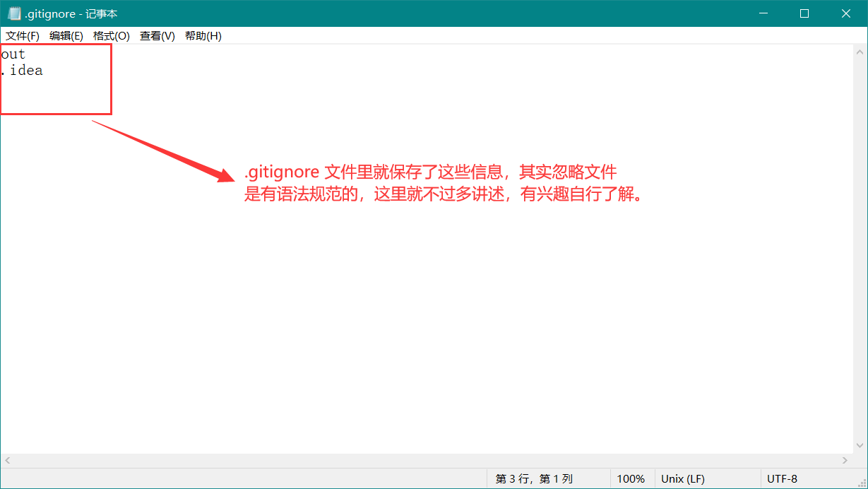Place cursor on the ".idea" line
The height and width of the screenshot is (489, 868).
pyautogui.click(x=23, y=71)
